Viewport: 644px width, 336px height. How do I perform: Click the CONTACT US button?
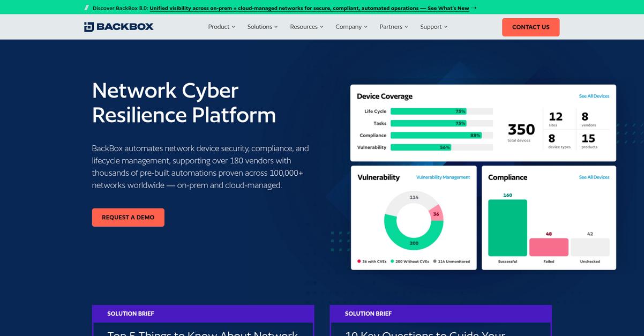tap(530, 27)
